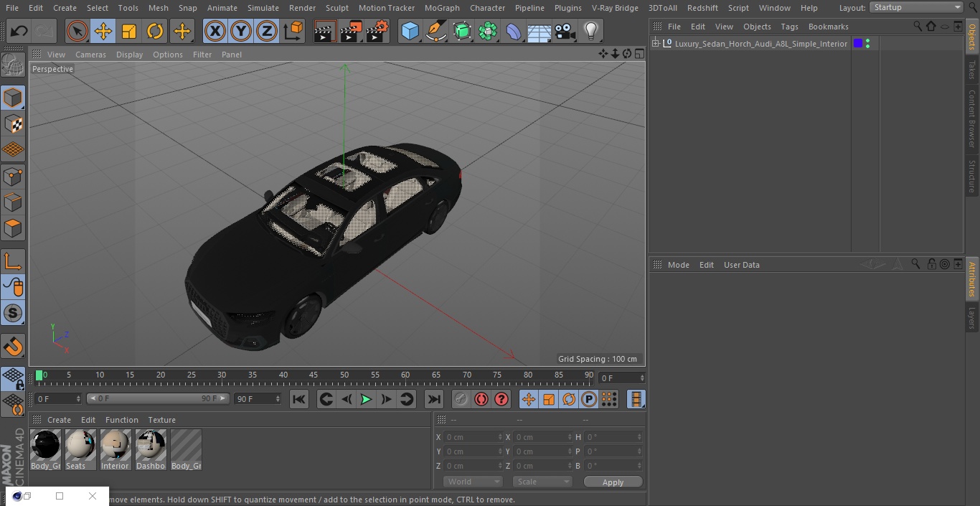Image resolution: width=980 pixels, height=506 pixels.
Task: Toggle Enable Snap (S icon)
Action: click(x=13, y=313)
